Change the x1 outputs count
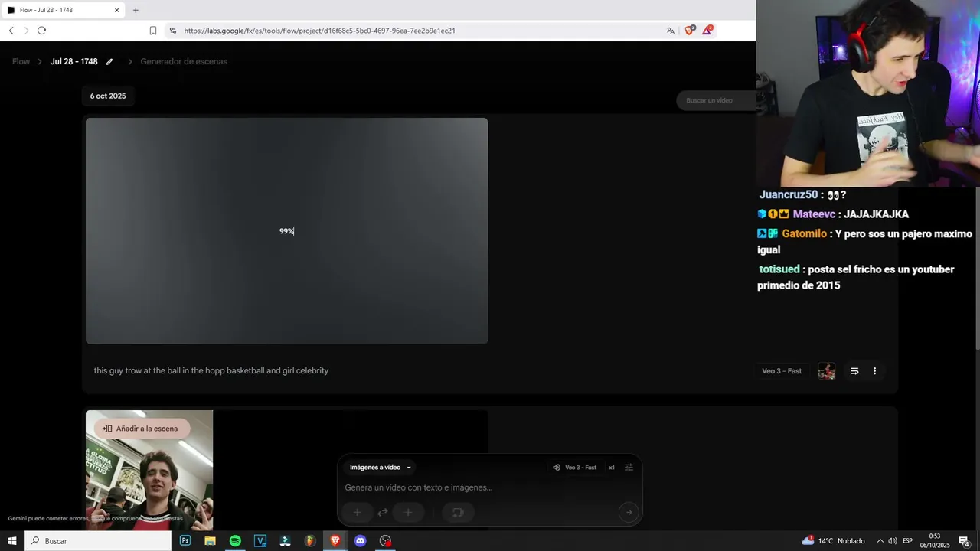 (x=612, y=468)
